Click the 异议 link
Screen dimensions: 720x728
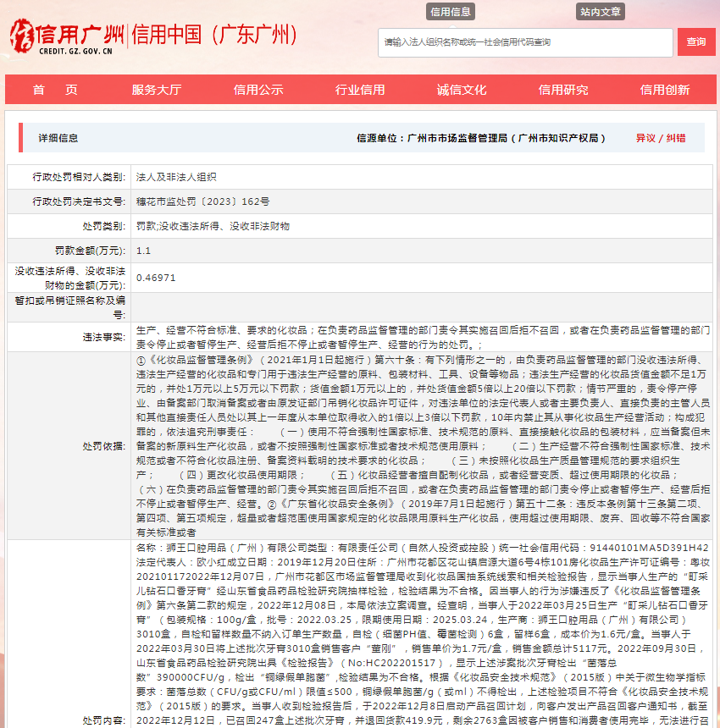tap(645, 135)
